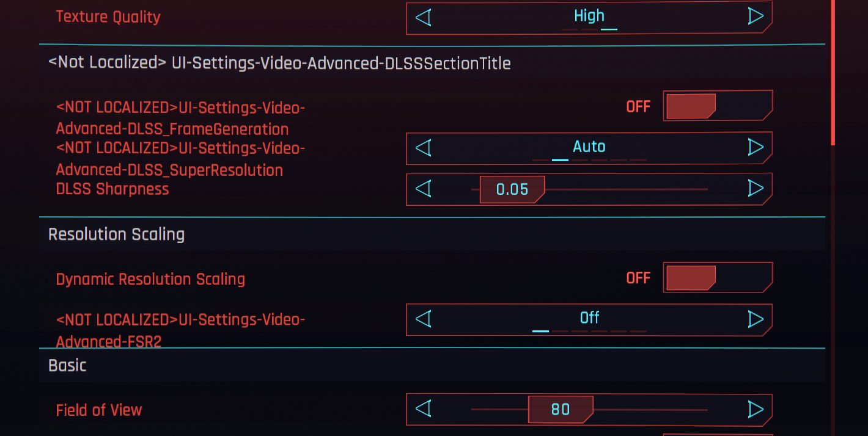Click the right arrow for Texture Quality
Image resolution: width=868 pixels, height=436 pixels.
[x=756, y=16]
